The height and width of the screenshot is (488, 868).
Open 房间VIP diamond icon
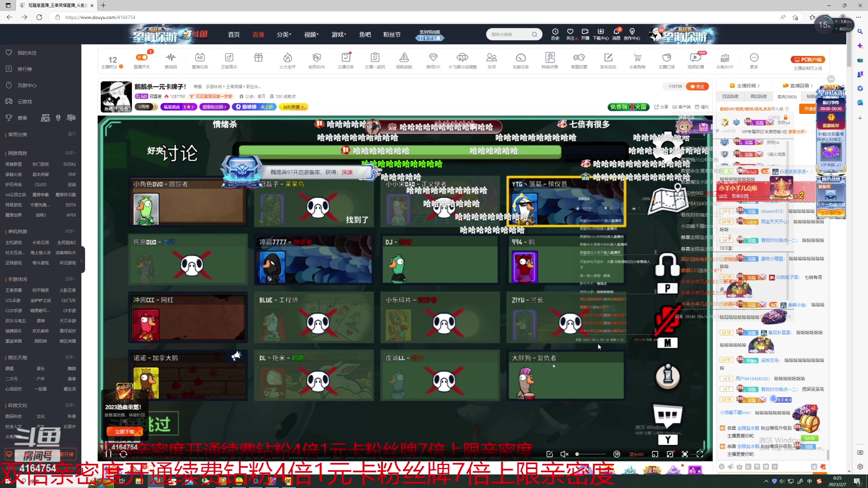(x=433, y=60)
